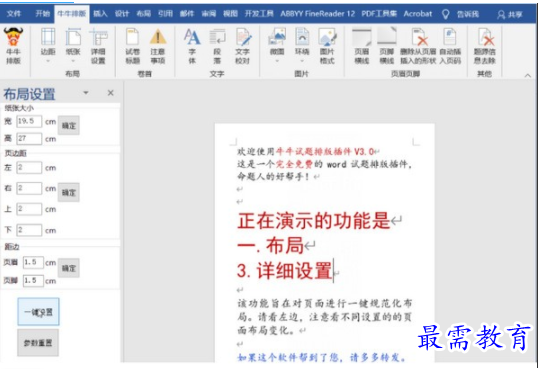This screenshot has height=369, width=539.
Task: Open the 段落 paragraph tool
Action: tap(217, 37)
